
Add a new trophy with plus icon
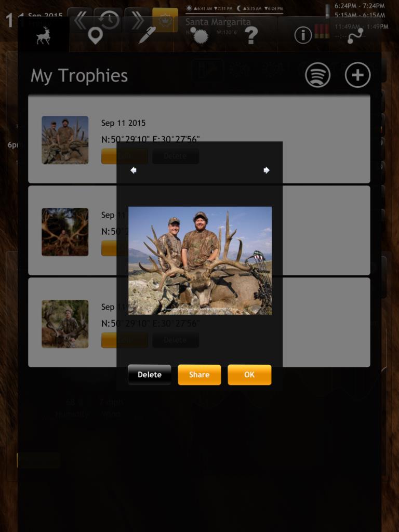357,75
